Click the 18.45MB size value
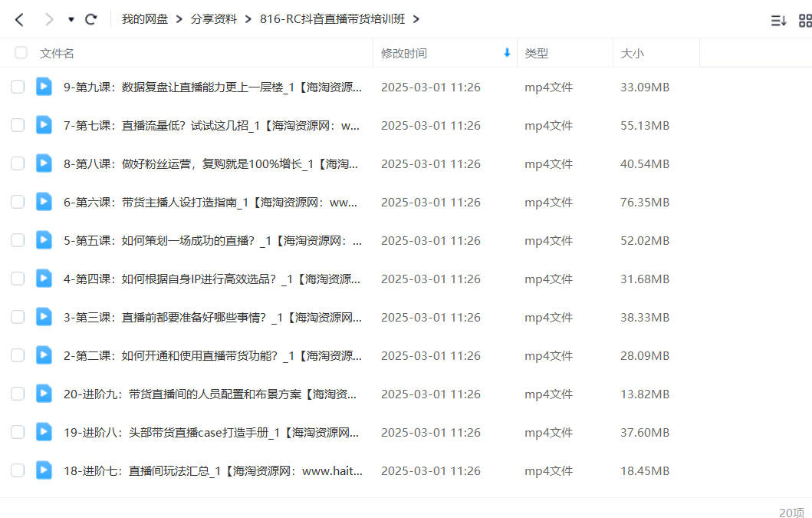Image resolution: width=812 pixels, height=518 pixels. click(x=645, y=471)
